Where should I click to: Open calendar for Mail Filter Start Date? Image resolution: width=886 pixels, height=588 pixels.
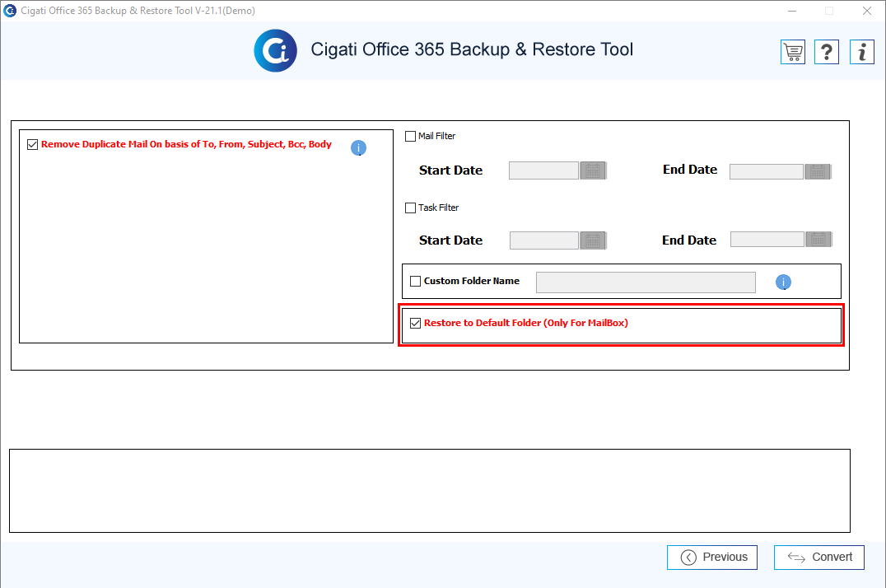pos(593,170)
